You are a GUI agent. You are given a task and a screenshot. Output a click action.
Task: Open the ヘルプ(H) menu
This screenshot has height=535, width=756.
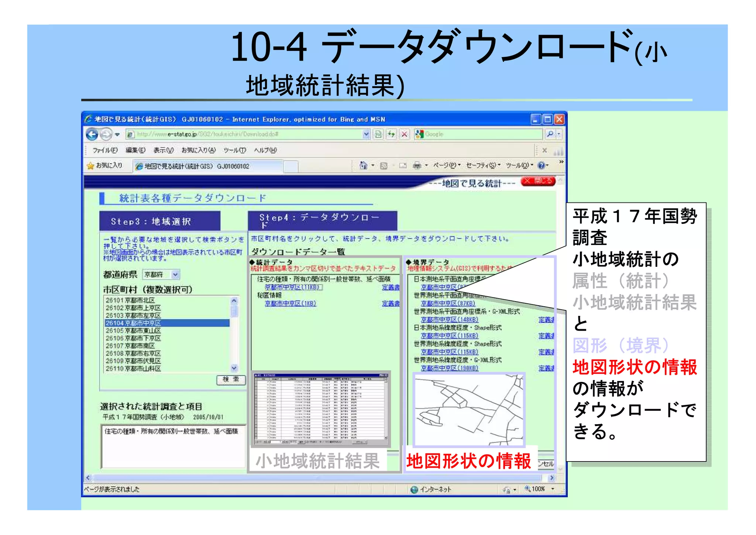pyautogui.click(x=265, y=150)
